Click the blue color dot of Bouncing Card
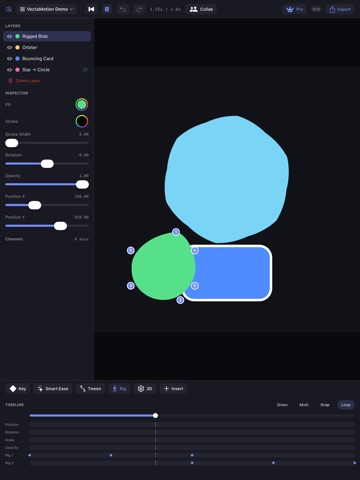The height and width of the screenshot is (480, 360). point(18,59)
